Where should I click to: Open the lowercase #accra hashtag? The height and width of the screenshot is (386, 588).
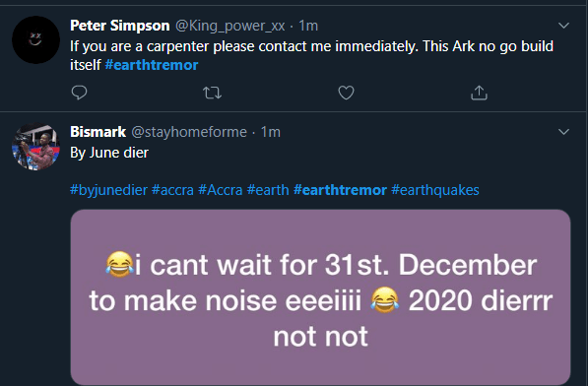click(172, 190)
